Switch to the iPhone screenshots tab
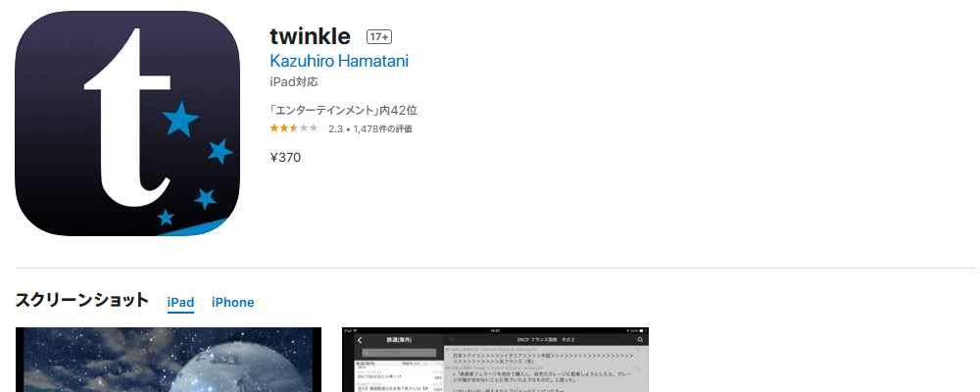The width and height of the screenshot is (980, 392). pyautogui.click(x=232, y=303)
